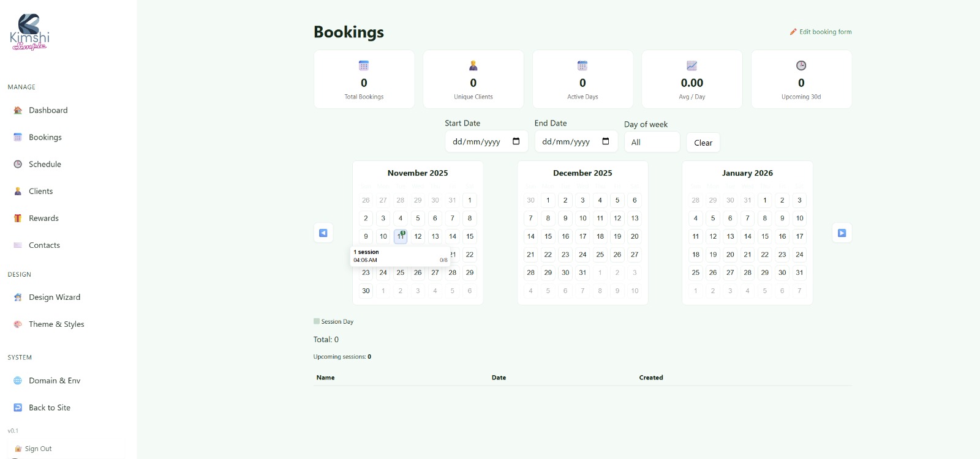Image resolution: width=980 pixels, height=459 pixels.
Task: Sign out of the account
Action: (38, 449)
